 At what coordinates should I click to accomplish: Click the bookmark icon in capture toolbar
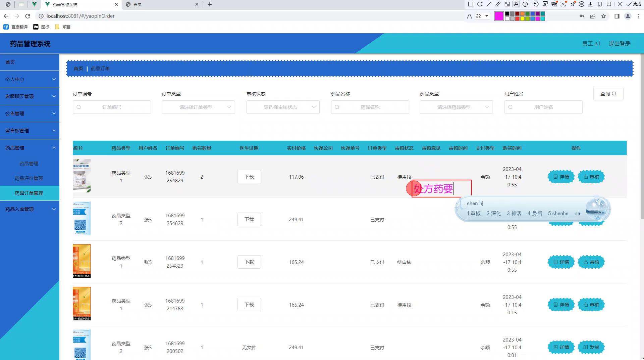(x=609, y=4)
